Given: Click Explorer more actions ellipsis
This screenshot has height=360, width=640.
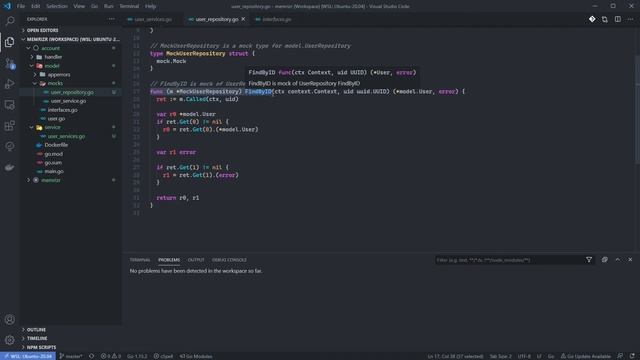Looking at the screenshot, I should (111, 19).
